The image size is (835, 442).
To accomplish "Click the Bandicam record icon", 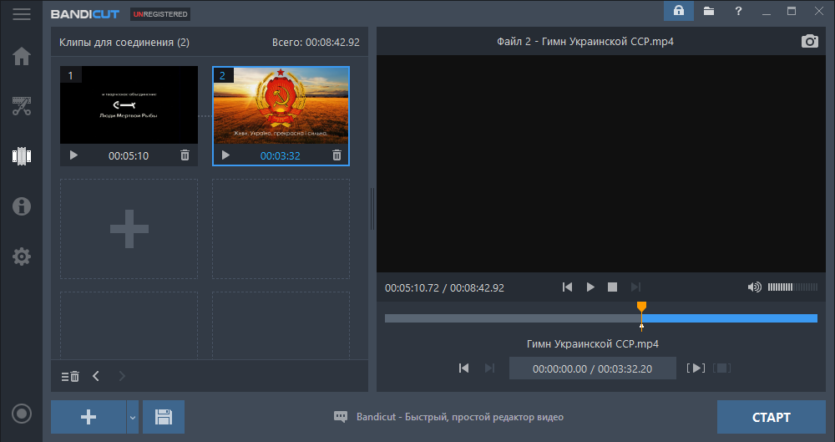I will coord(21,414).
